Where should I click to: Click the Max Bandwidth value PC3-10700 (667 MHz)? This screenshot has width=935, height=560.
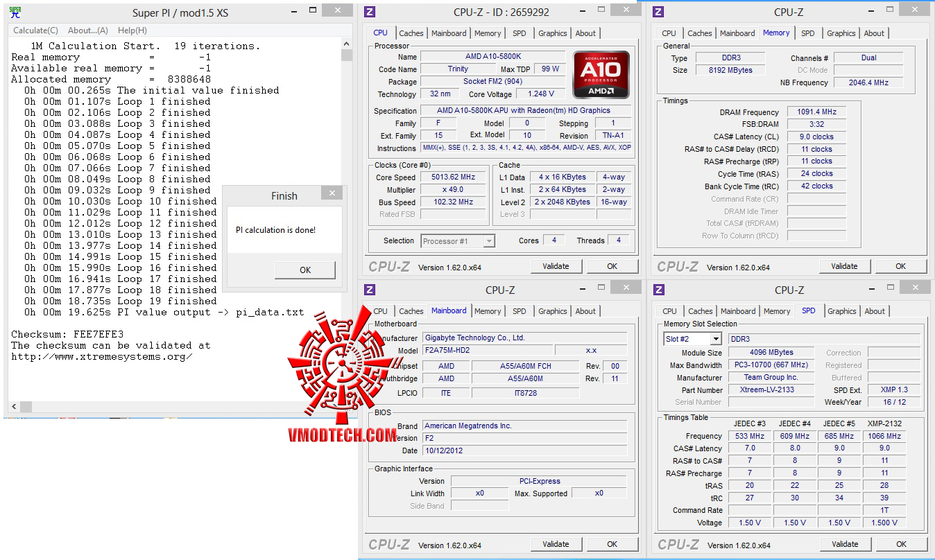772,365
